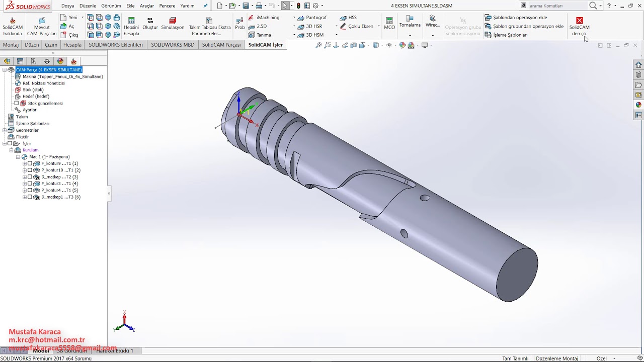This screenshot has height=362, width=644.
Task: Open the Tornalama dropdown arrow
Action: click(410, 36)
